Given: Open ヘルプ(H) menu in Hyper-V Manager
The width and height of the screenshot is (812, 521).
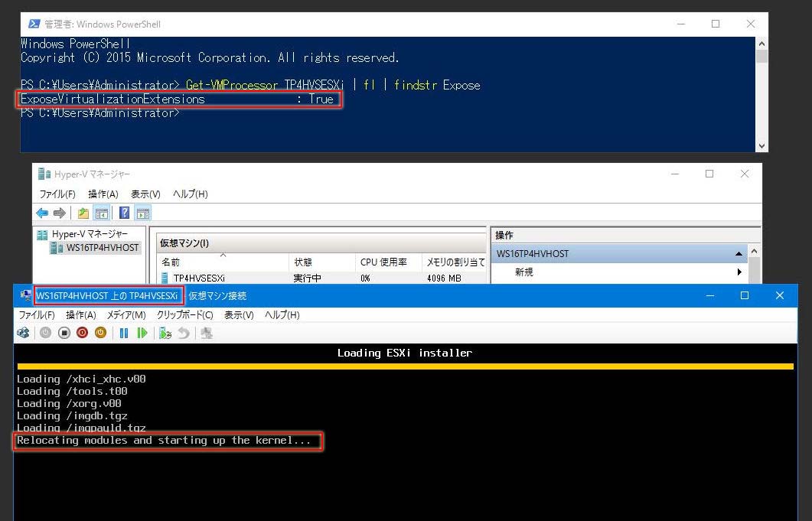Looking at the screenshot, I should 190,194.
